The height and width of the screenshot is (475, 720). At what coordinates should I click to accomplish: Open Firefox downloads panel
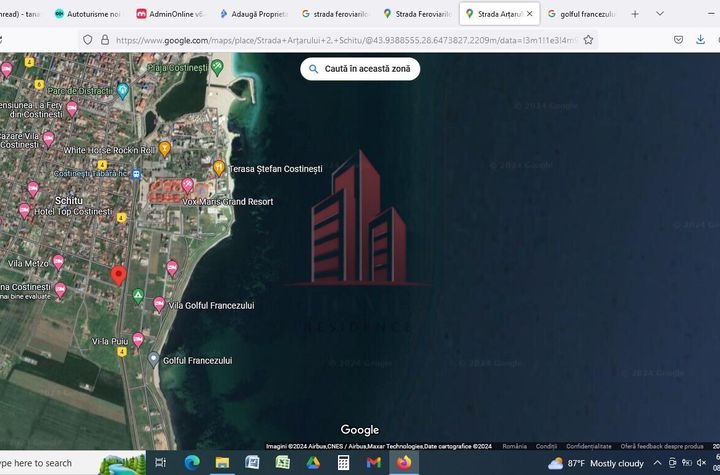(x=701, y=40)
